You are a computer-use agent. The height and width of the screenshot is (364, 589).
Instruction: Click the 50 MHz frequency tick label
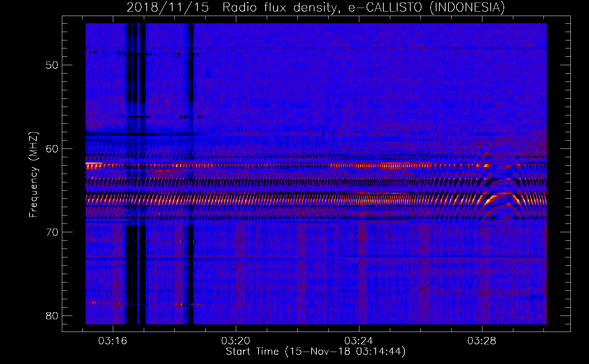52,65
